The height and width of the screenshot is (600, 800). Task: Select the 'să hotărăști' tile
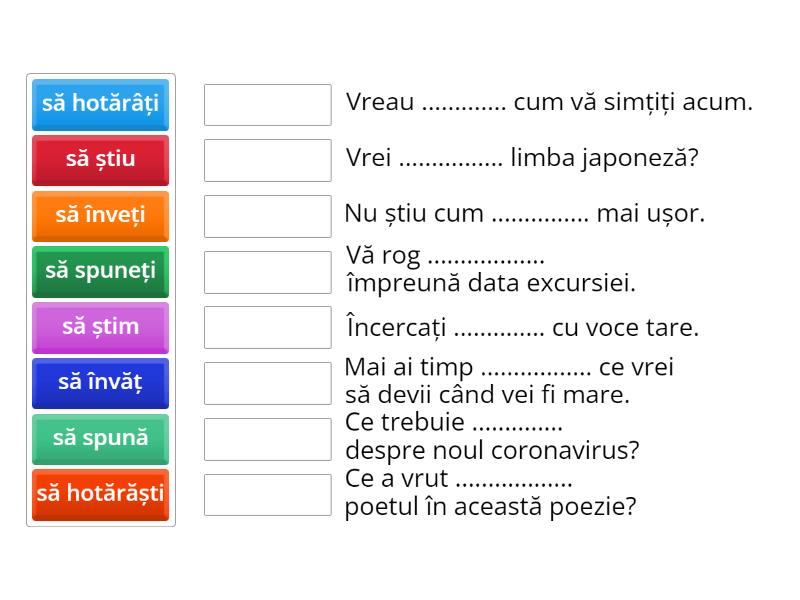100,494
